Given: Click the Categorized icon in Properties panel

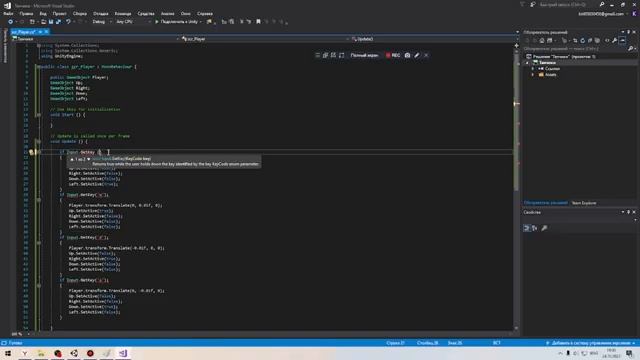Looking at the screenshot, I should pyautogui.click(x=527, y=228).
